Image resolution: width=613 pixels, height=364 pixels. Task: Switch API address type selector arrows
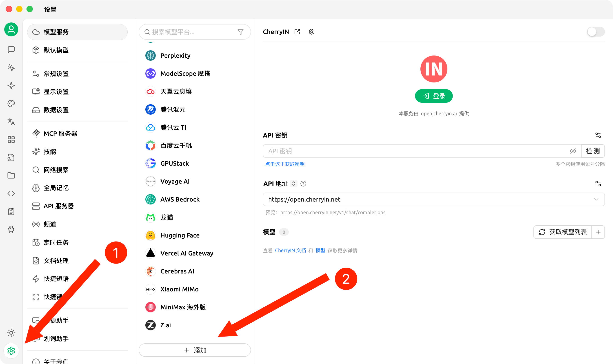[x=294, y=184]
